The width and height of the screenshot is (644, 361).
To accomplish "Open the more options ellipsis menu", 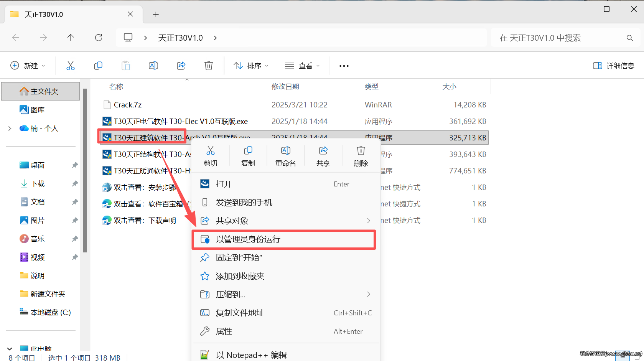I will [x=344, y=66].
